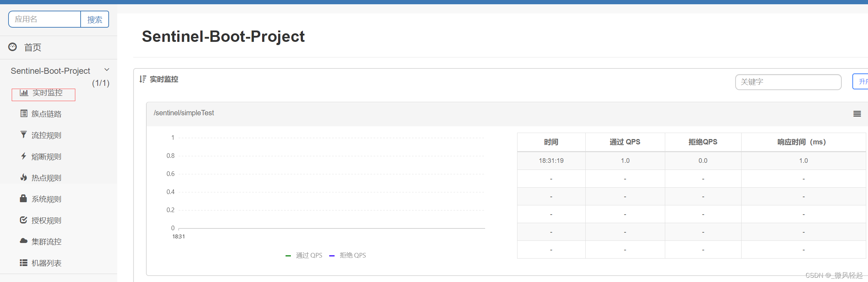The image size is (868, 282).
Task: Open the chart hamburger menu for /sentinel/simpleTest
Action: pos(857,114)
